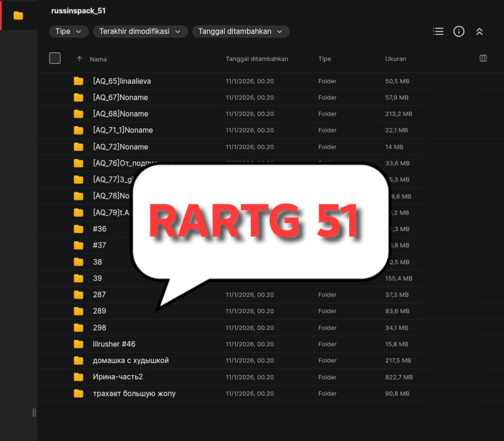Select the [AQ_67]Noname folder name
504x441 pixels.
pyautogui.click(x=120, y=97)
